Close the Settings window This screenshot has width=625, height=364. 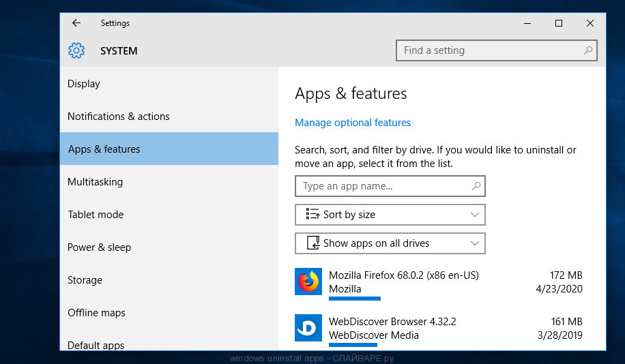tap(590, 23)
